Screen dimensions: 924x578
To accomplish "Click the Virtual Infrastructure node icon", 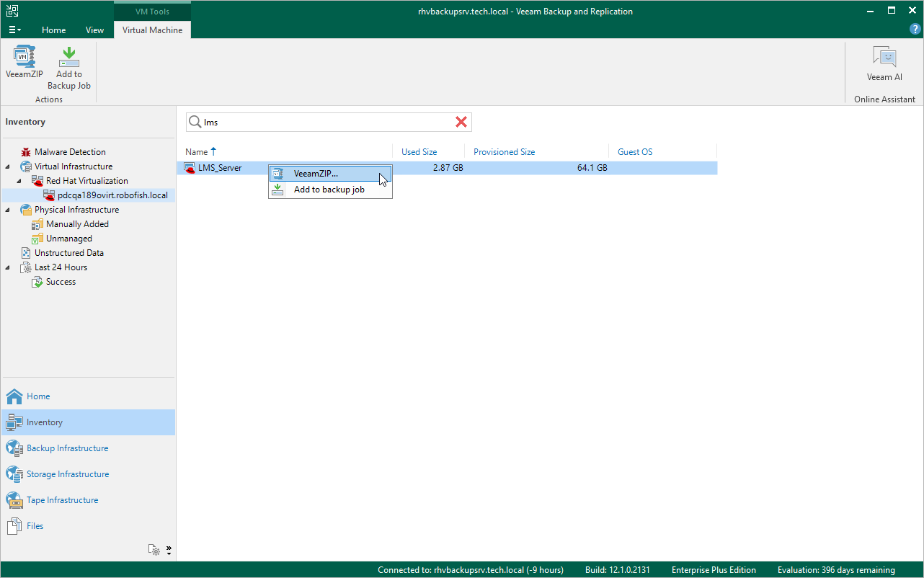I will point(26,166).
